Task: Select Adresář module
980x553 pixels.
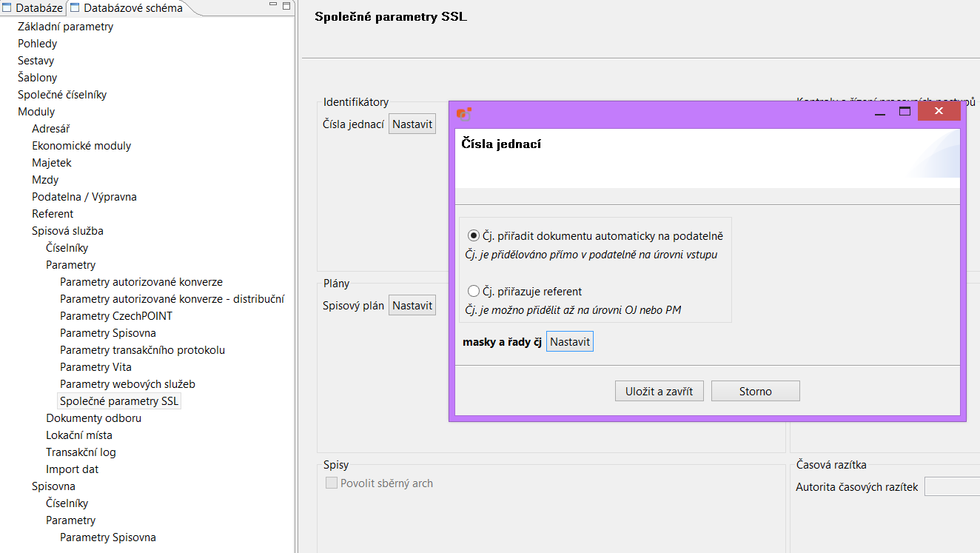Action: [50, 129]
